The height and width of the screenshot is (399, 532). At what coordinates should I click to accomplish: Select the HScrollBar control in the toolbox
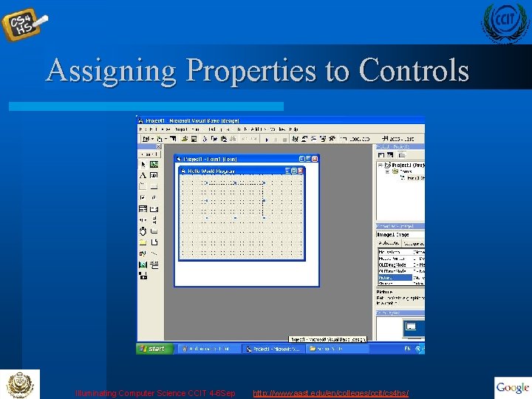pos(143,220)
